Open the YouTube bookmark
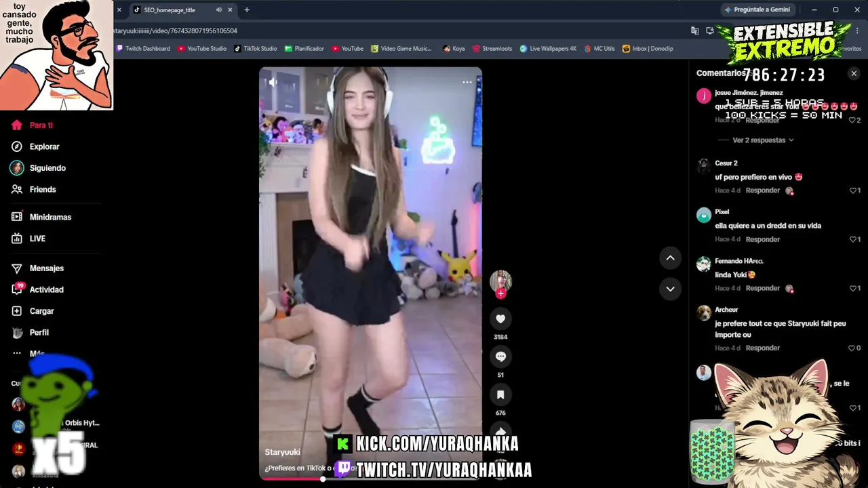Image resolution: width=868 pixels, height=488 pixels. coord(347,49)
